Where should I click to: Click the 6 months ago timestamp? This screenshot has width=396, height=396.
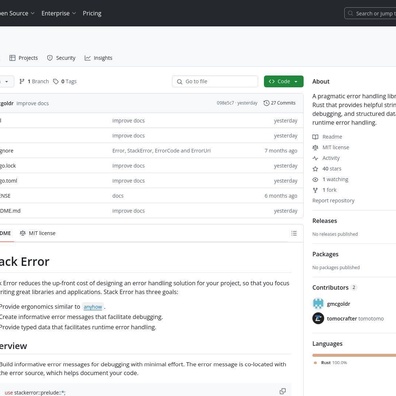[x=281, y=196]
